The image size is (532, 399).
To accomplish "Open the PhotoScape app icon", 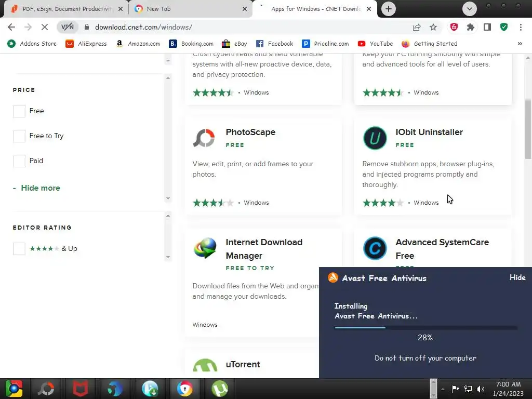I will click(204, 138).
